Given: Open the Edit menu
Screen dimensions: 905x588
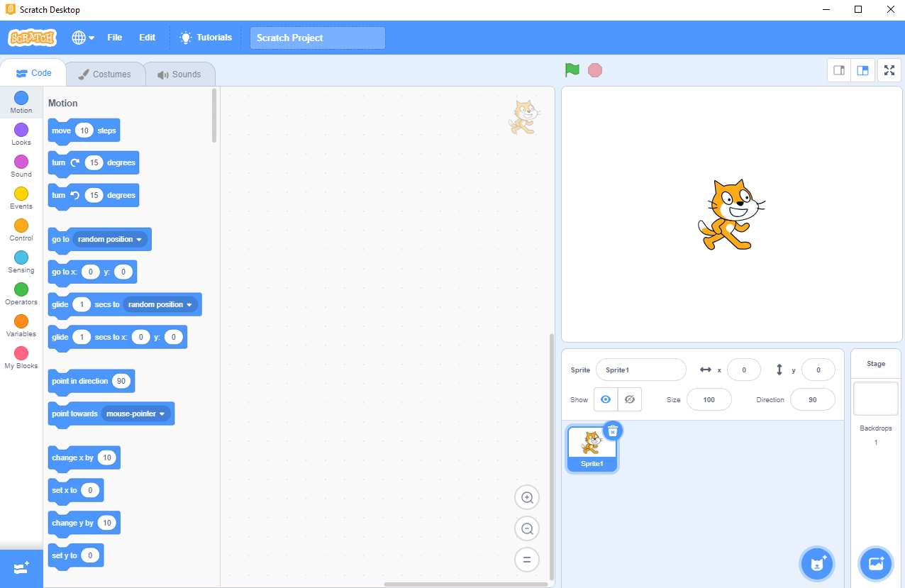Looking at the screenshot, I should click(147, 38).
